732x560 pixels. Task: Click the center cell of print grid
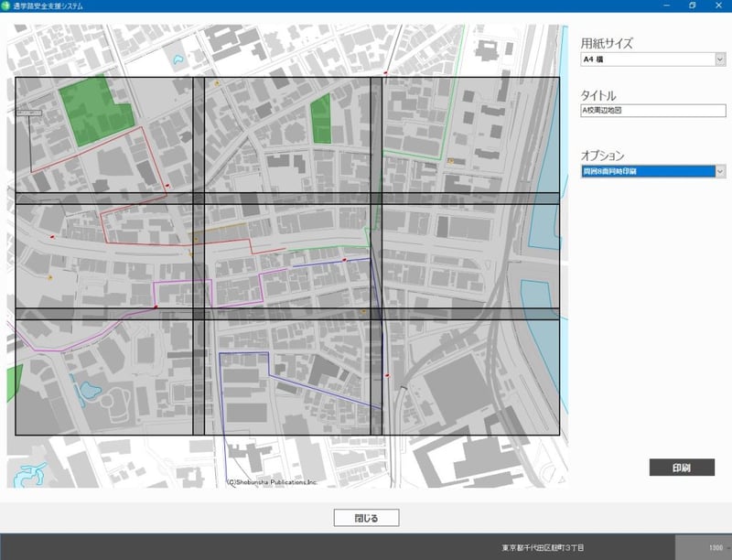click(x=286, y=255)
